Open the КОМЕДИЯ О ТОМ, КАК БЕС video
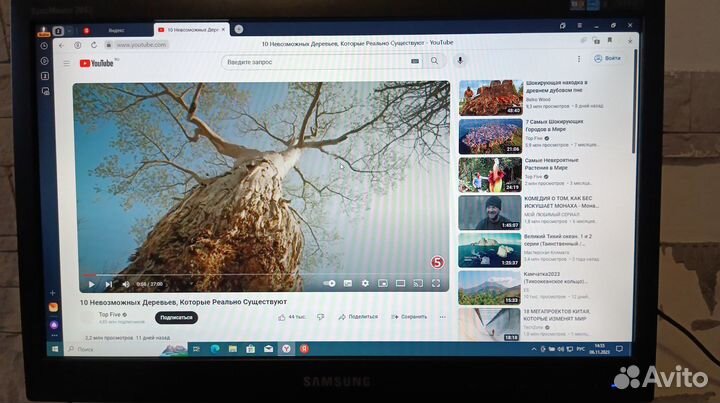Viewport: 720px width, 403px height. (561, 202)
